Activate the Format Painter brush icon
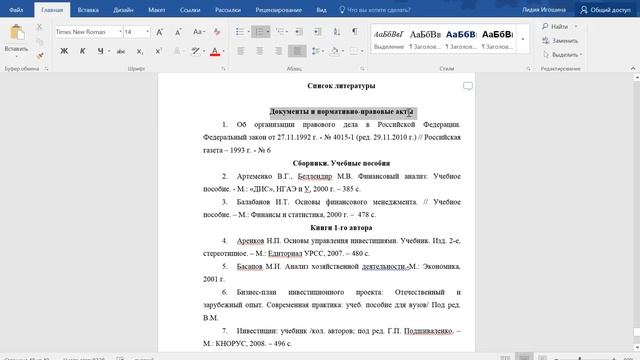The width and height of the screenshot is (640, 360). [39, 55]
